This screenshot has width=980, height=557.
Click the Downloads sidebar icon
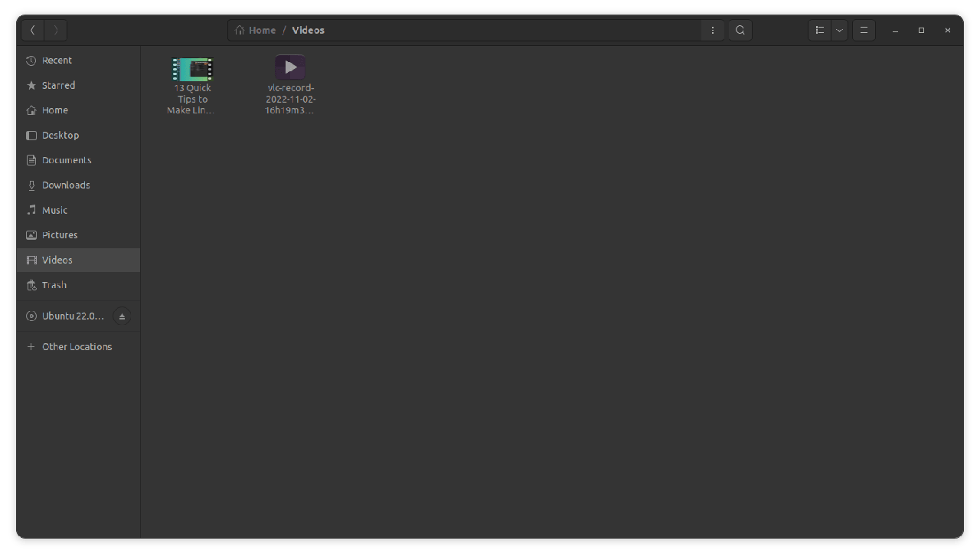(x=31, y=185)
